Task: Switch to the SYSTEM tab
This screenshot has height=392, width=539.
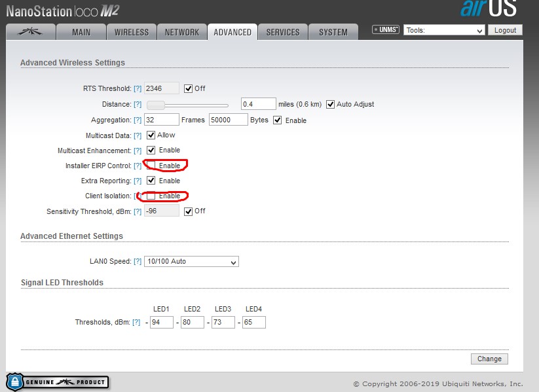Action: pyautogui.click(x=333, y=32)
